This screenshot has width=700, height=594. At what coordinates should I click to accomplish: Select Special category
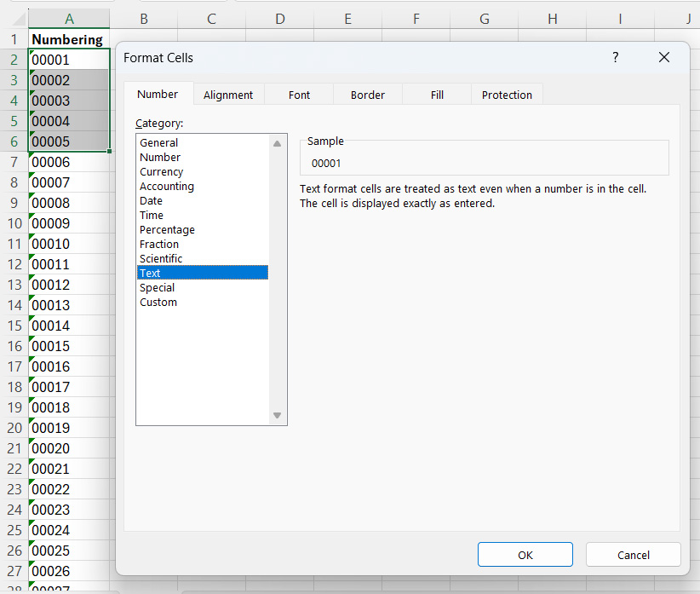coord(203,287)
